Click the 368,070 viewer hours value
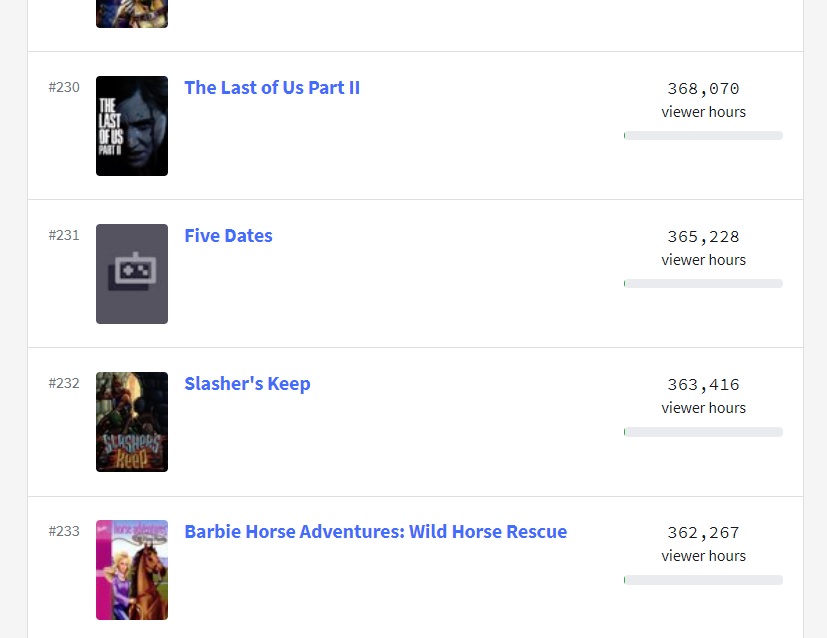Viewport: 827px width, 638px height. coord(704,89)
